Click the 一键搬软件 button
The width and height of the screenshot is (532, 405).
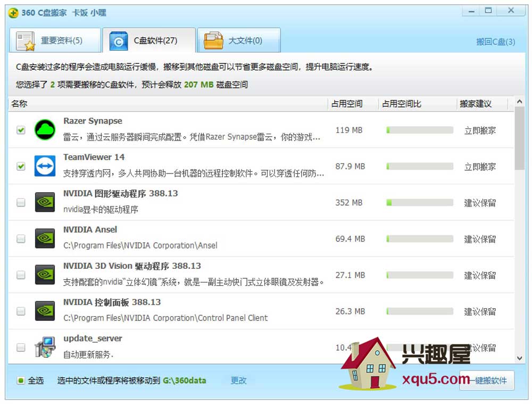487,381
